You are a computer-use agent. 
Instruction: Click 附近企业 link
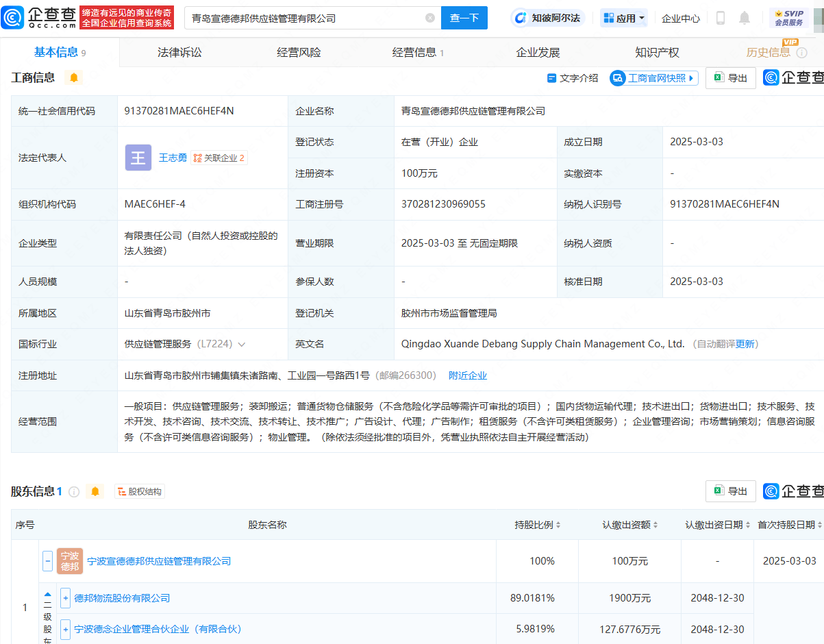(x=468, y=375)
